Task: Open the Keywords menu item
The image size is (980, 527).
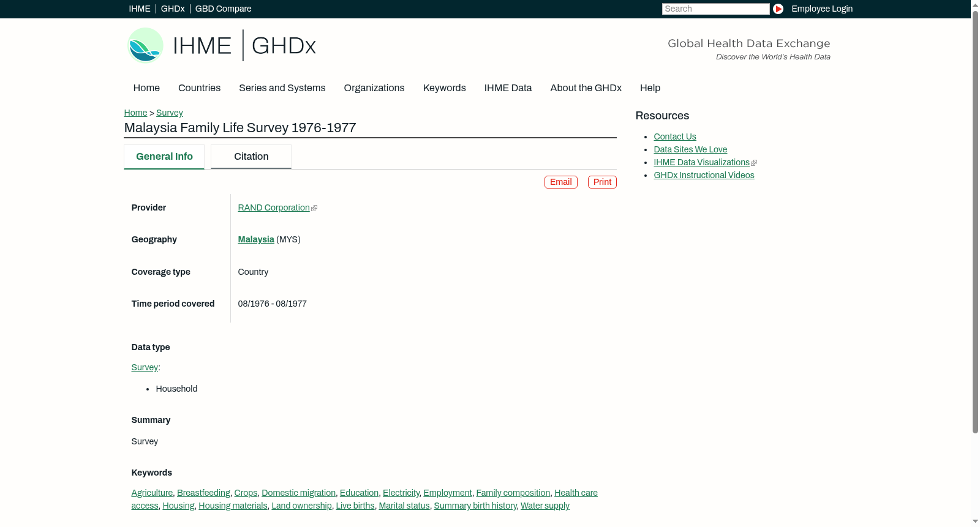Action: click(445, 88)
